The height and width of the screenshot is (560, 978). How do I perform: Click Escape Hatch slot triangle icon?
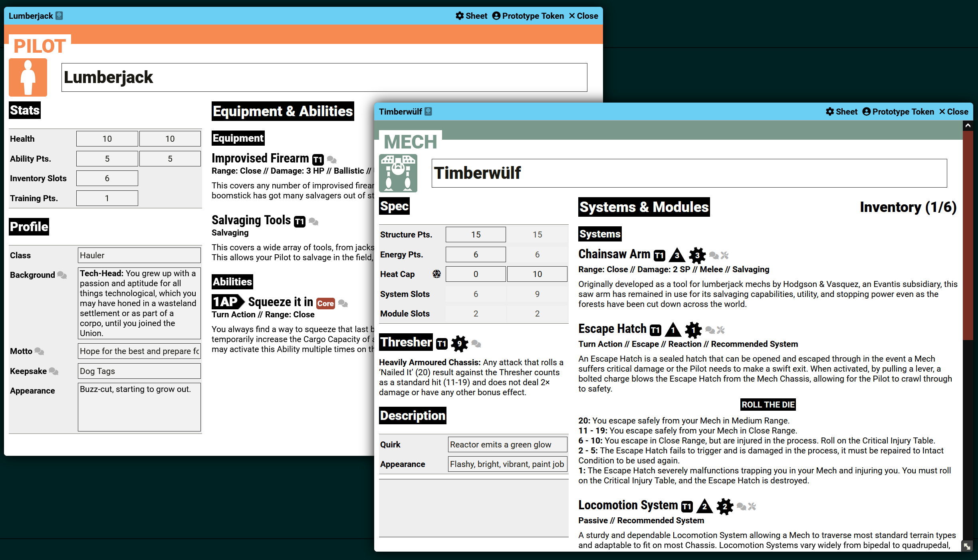673,330
